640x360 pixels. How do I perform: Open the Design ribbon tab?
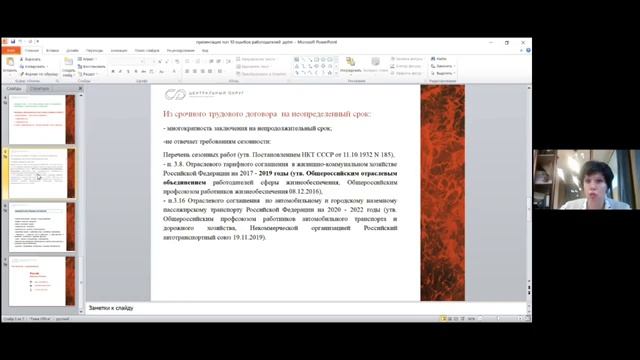tap(72, 51)
